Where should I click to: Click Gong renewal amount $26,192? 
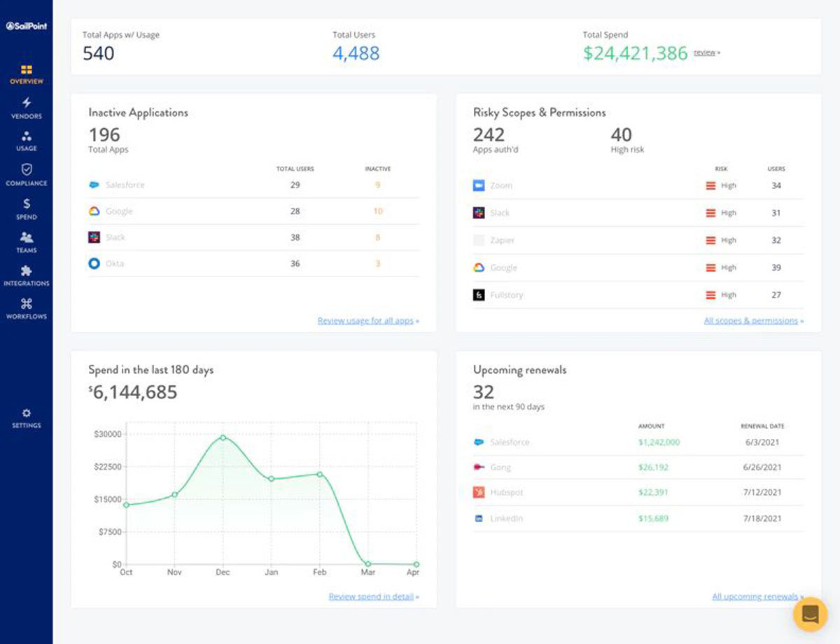tap(653, 467)
